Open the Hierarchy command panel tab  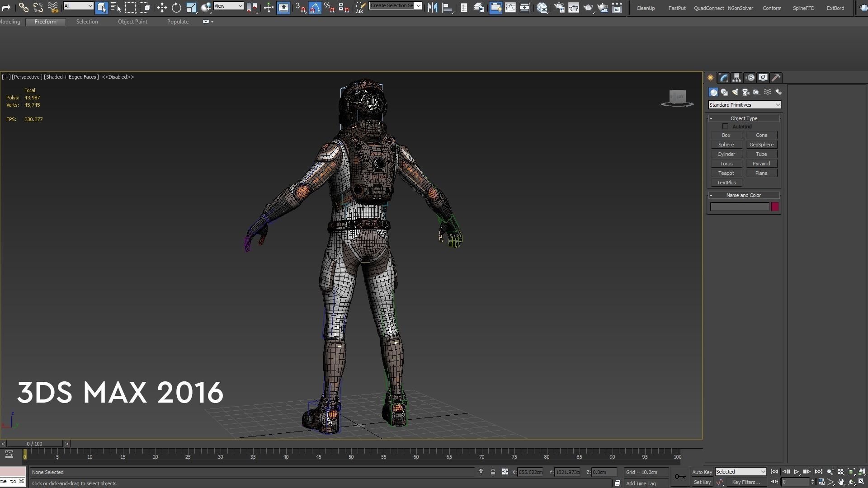point(736,78)
